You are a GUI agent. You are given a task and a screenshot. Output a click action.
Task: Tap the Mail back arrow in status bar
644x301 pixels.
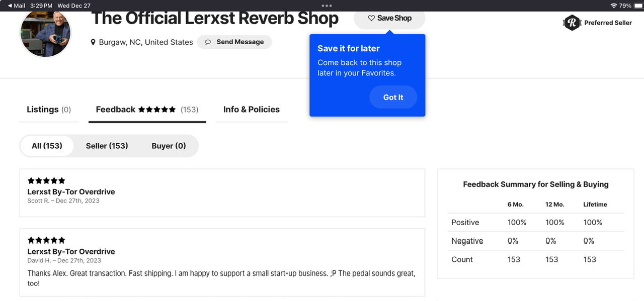pos(10,6)
